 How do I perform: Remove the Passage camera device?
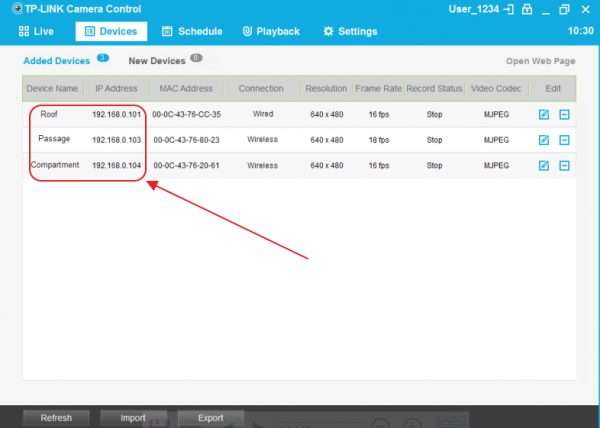pyautogui.click(x=564, y=140)
